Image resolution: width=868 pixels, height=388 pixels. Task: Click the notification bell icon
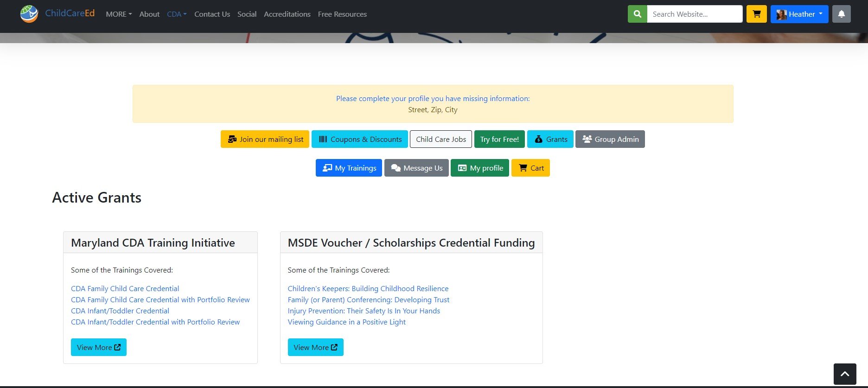(x=841, y=14)
